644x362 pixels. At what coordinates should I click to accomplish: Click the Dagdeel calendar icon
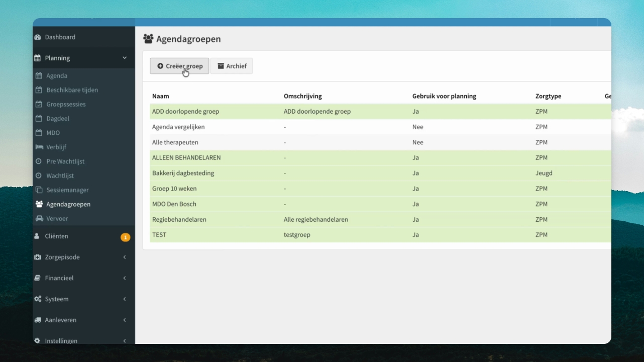[39, 119]
